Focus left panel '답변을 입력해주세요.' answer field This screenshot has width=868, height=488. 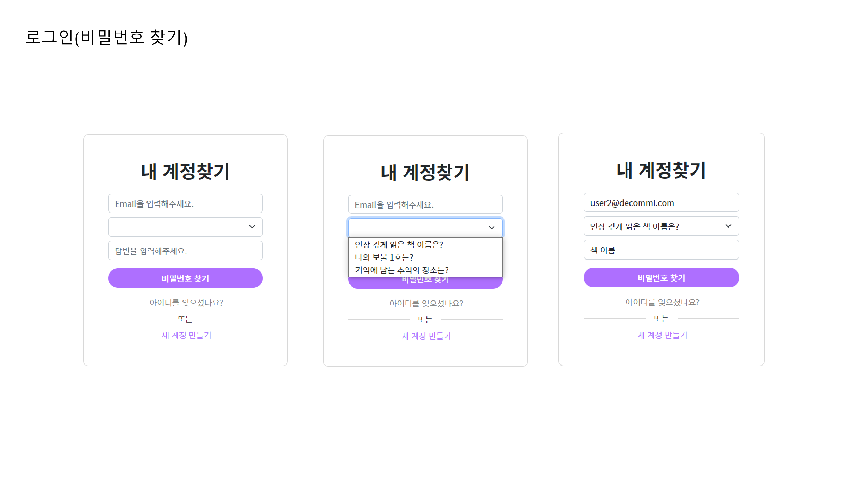[x=185, y=251]
